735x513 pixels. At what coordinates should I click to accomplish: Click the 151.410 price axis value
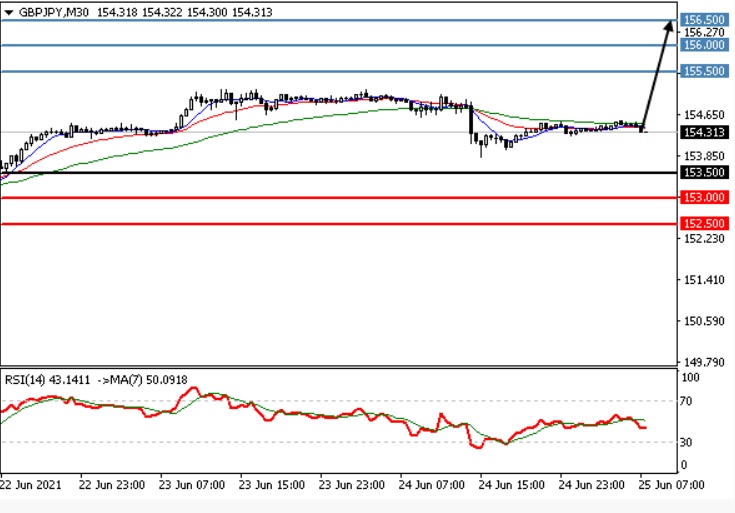pos(704,280)
